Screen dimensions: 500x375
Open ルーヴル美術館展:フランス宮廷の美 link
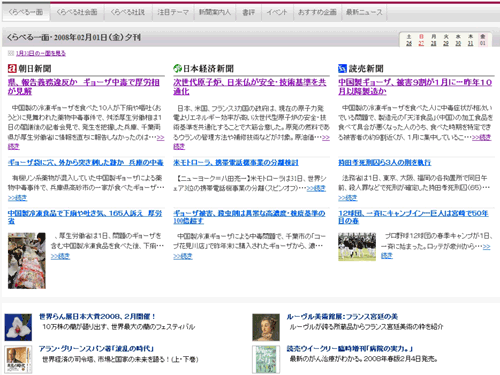tap(342, 317)
